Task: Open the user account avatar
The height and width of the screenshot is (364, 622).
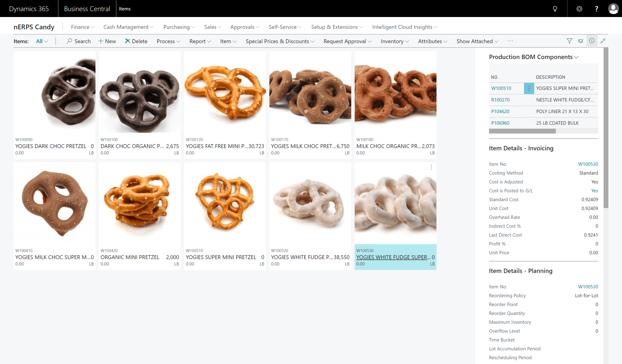Action: 613,9
